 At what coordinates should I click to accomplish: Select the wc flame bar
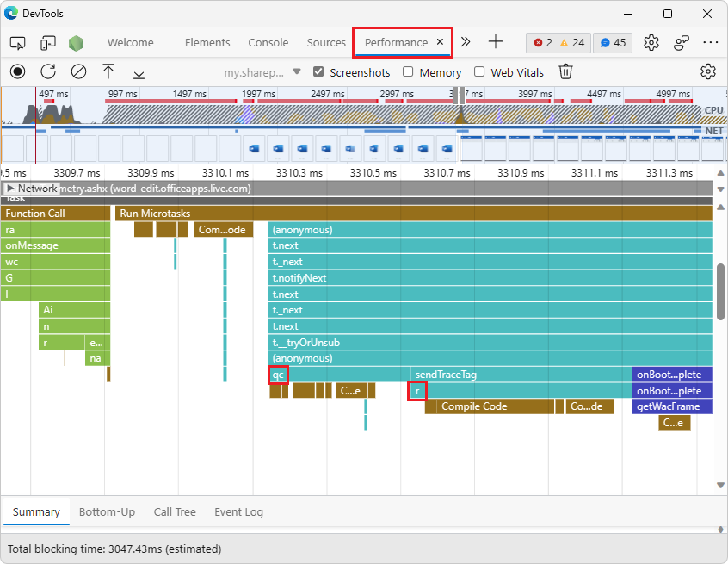[55, 262]
